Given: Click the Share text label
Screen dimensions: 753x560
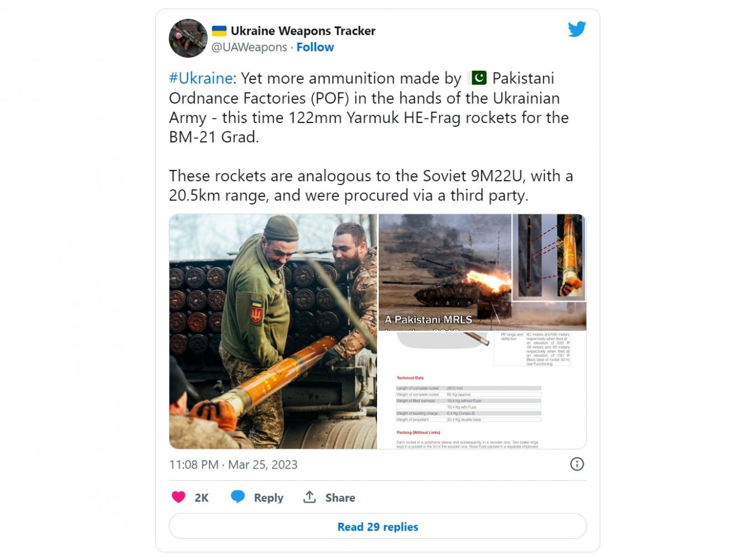Looking at the screenshot, I should coord(340,497).
